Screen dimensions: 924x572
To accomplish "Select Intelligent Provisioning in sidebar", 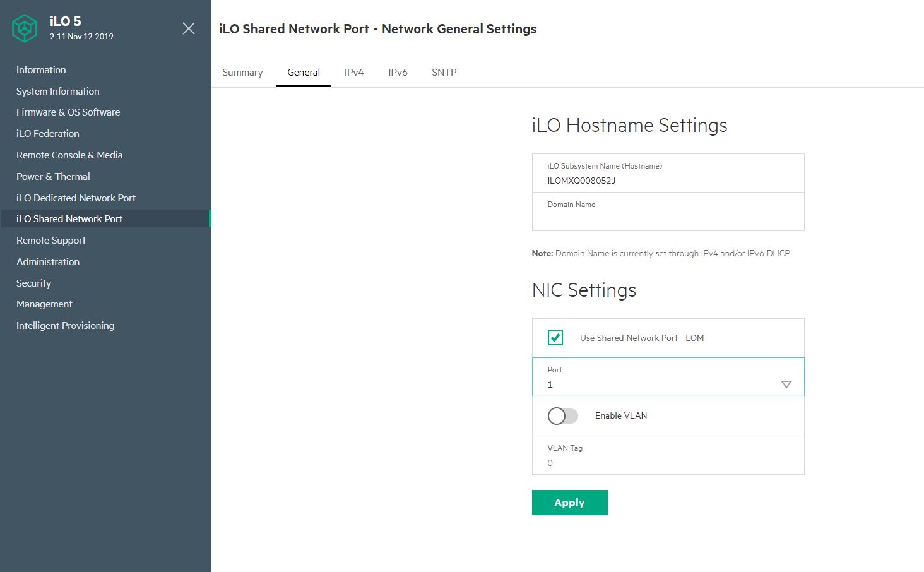I will (65, 326).
